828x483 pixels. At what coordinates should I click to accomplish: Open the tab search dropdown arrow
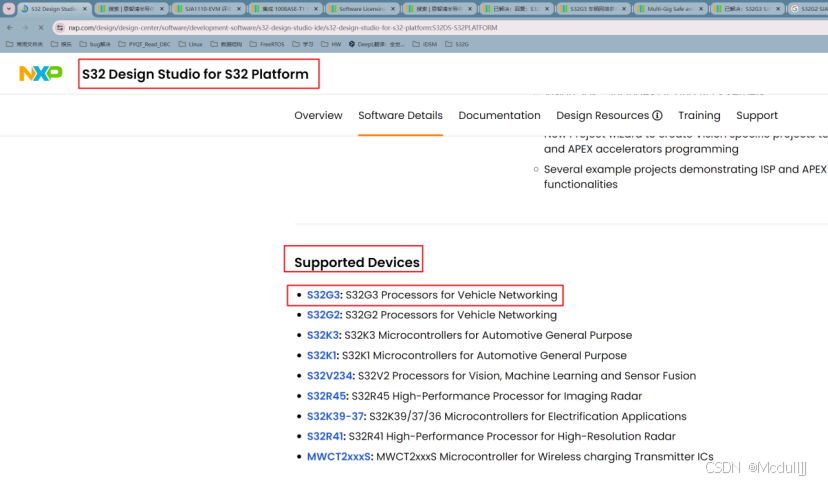(x=9, y=8)
